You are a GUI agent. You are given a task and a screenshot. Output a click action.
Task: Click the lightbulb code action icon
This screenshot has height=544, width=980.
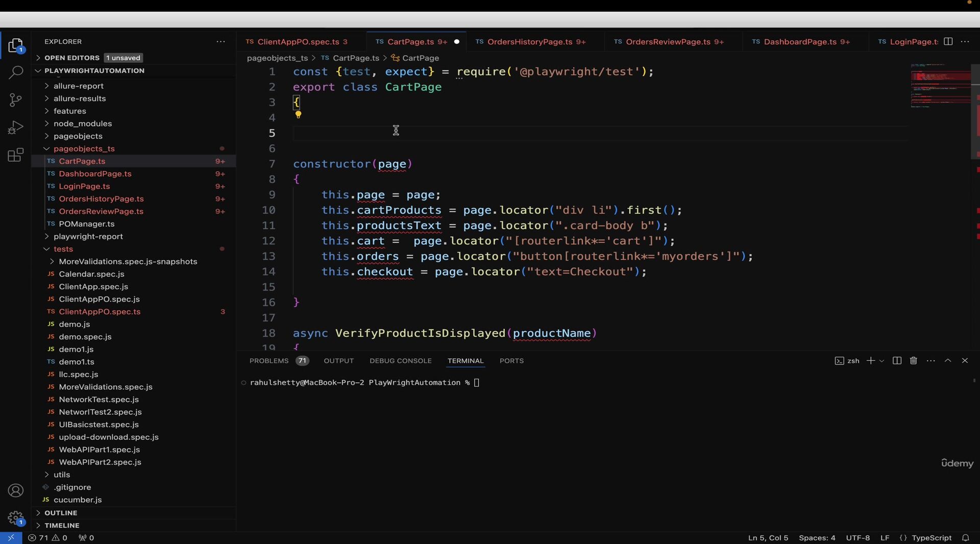coord(299,115)
